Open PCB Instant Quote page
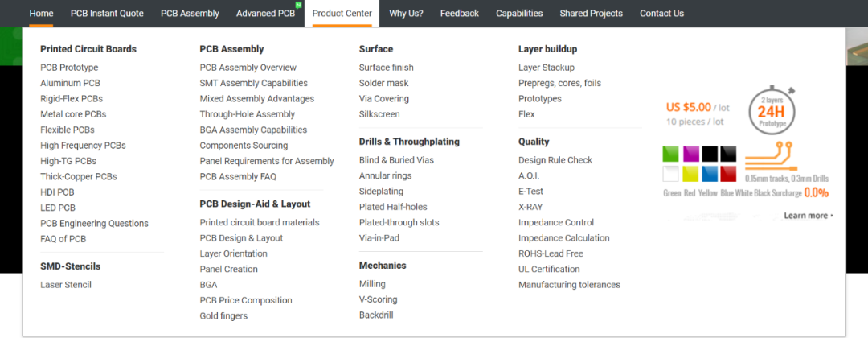Viewport: 868px width, 338px height. point(107,13)
